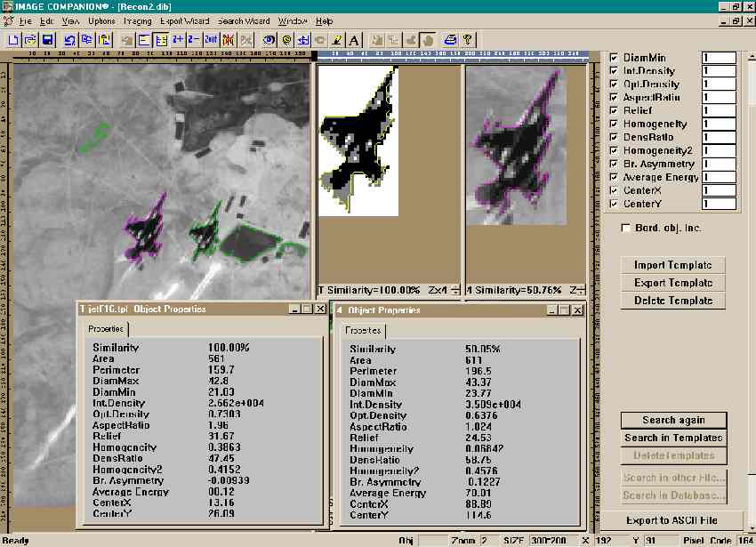Image resolution: width=756 pixels, height=547 pixels.
Task: Select the Properties tab in jetF16.tpl window
Action: [105, 329]
